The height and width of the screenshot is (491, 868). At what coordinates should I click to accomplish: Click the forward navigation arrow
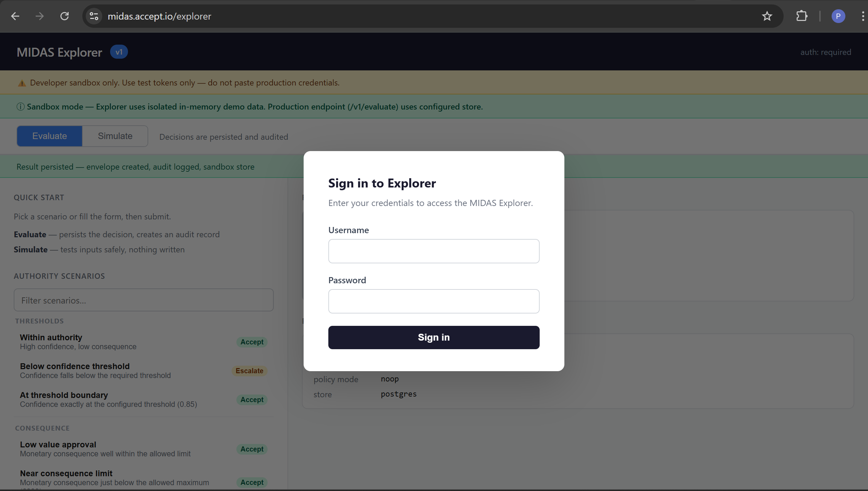(x=39, y=16)
